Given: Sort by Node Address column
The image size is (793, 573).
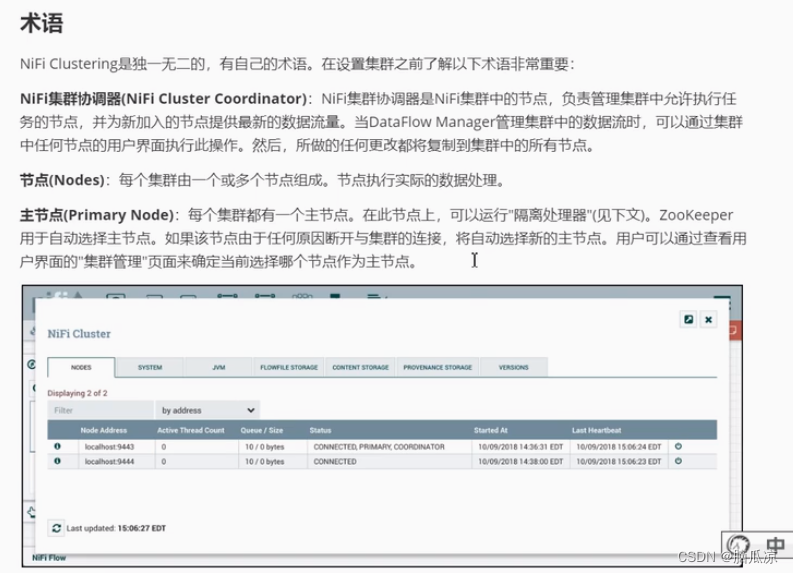Looking at the screenshot, I should [104, 430].
